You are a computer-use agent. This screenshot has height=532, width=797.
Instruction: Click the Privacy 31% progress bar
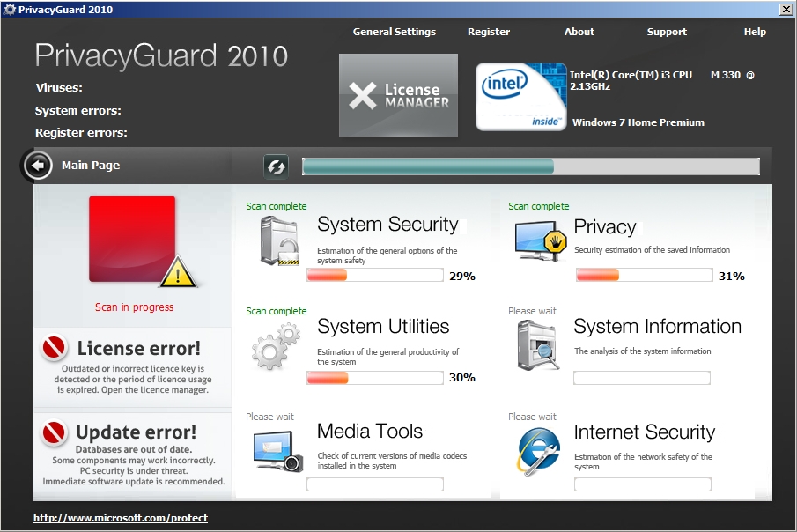click(644, 275)
